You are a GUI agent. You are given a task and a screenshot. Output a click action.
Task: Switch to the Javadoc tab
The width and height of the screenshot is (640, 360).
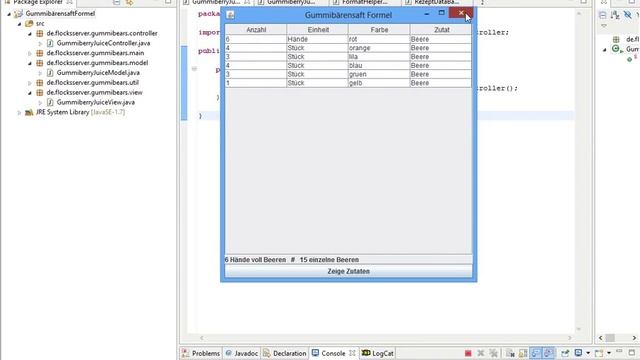tap(242, 353)
